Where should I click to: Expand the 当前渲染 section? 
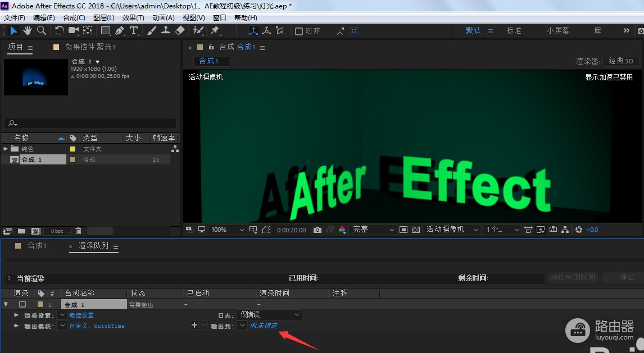pos(9,278)
